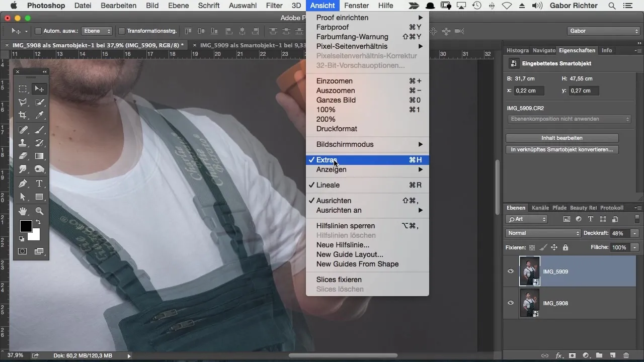
Task: Select the Rectangle shape tool
Action: coord(39,197)
